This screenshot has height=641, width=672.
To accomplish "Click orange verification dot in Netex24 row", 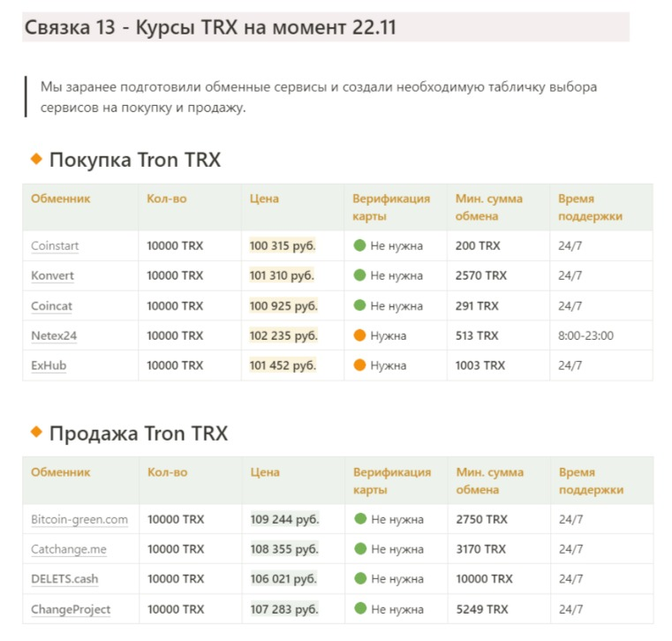I will (359, 336).
